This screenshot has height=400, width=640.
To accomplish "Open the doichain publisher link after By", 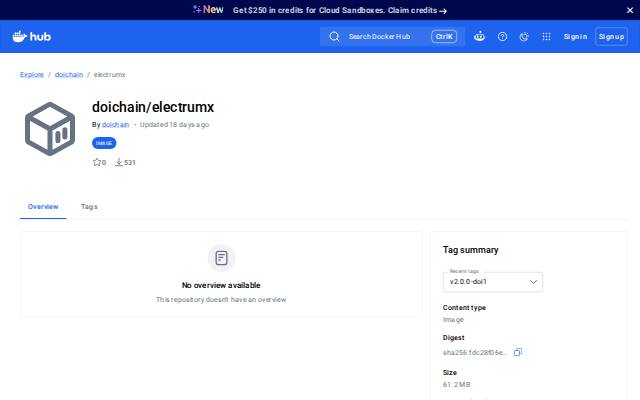I will [116, 125].
